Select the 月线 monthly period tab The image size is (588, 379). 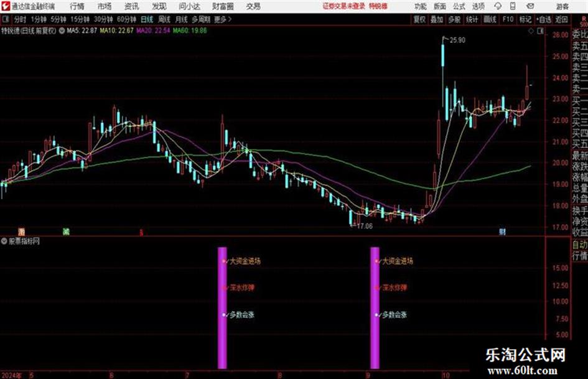[182, 19]
